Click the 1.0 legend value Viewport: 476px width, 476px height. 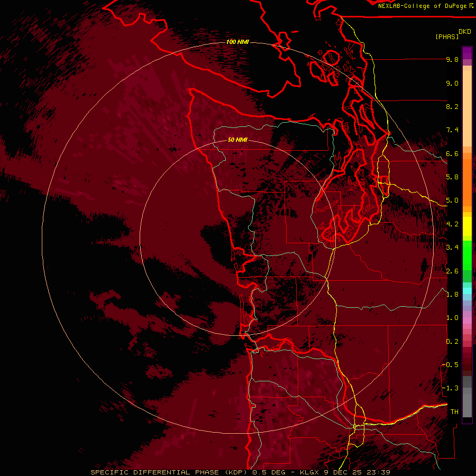pyautogui.click(x=452, y=318)
